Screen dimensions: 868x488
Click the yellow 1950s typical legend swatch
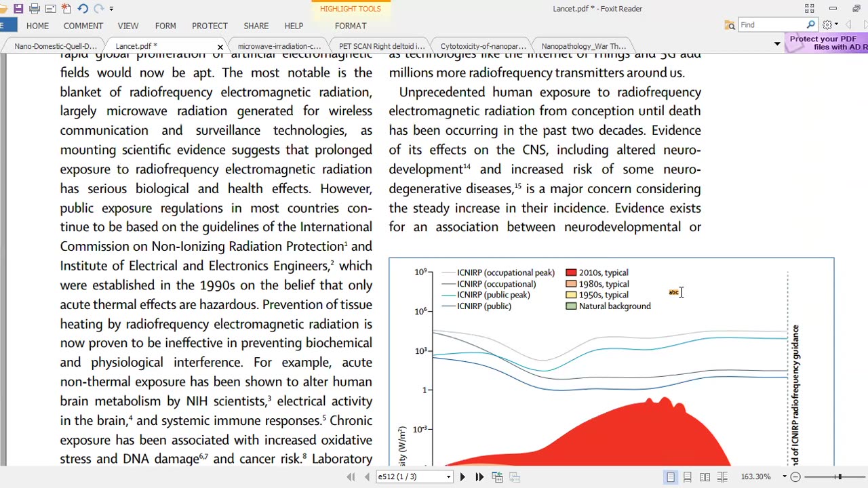click(571, 295)
